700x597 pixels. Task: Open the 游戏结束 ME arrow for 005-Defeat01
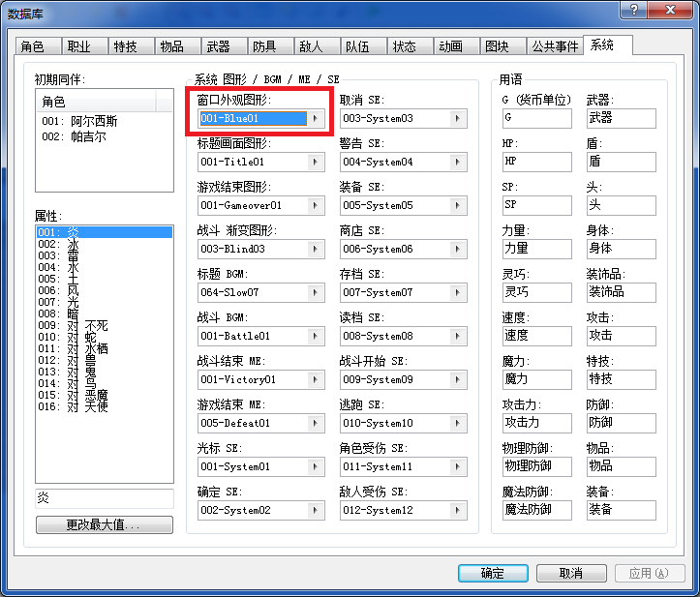click(316, 423)
